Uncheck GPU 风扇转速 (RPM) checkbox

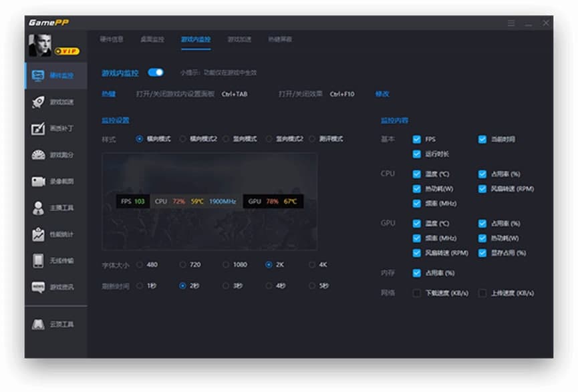416,252
